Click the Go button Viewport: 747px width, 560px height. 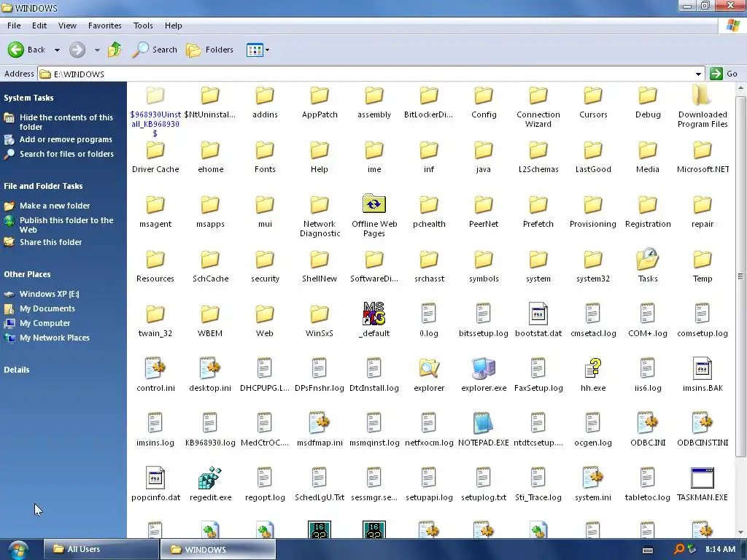[x=724, y=74]
